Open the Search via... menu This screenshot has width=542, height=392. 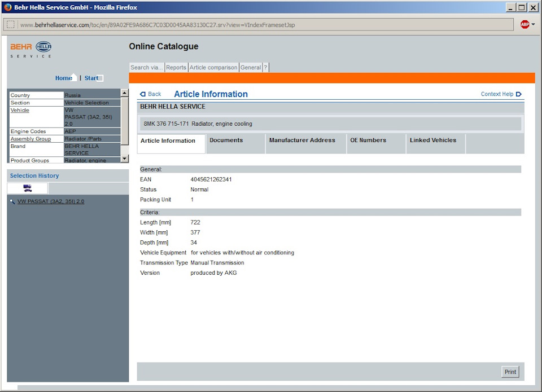(x=147, y=67)
